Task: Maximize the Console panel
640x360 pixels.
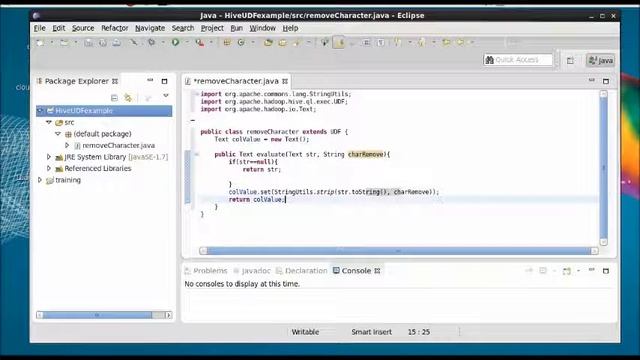Action: click(606, 271)
